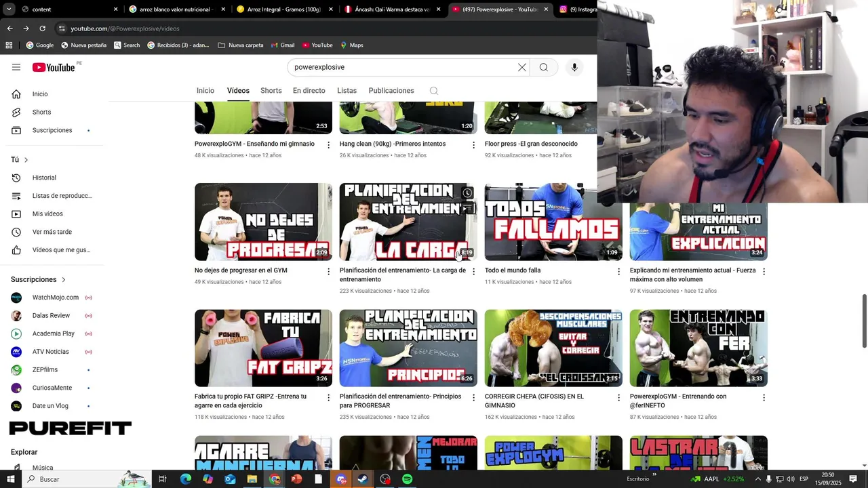The image size is (868, 488).
Task: Open options for Planificación La carga video
Action: tap(473, 271)
